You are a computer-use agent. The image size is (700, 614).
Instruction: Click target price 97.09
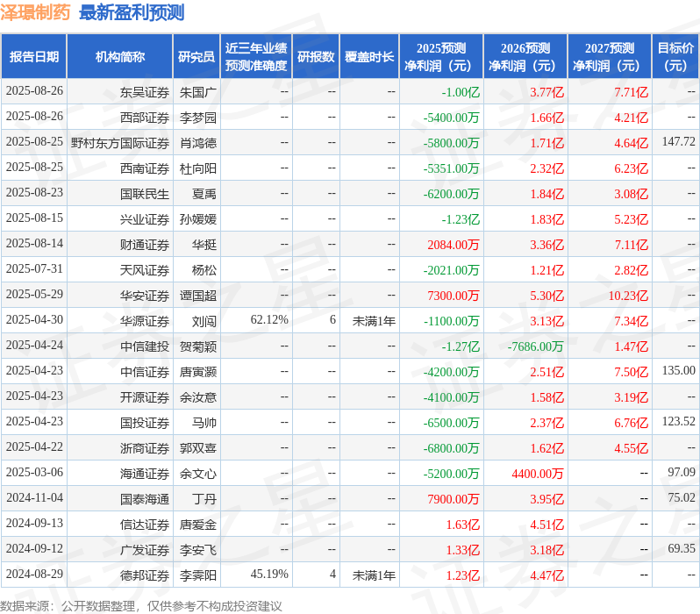[682, 473]
